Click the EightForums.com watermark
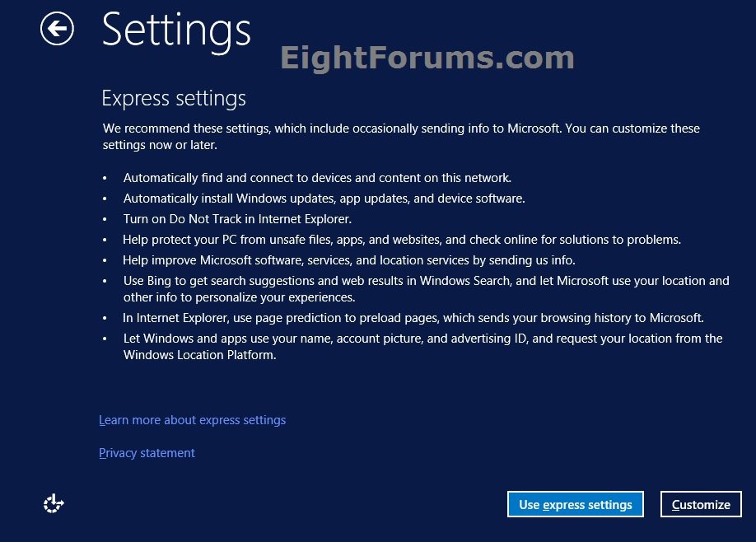The height and width of the screenshot is (542, 756). [x=427, y=58]
